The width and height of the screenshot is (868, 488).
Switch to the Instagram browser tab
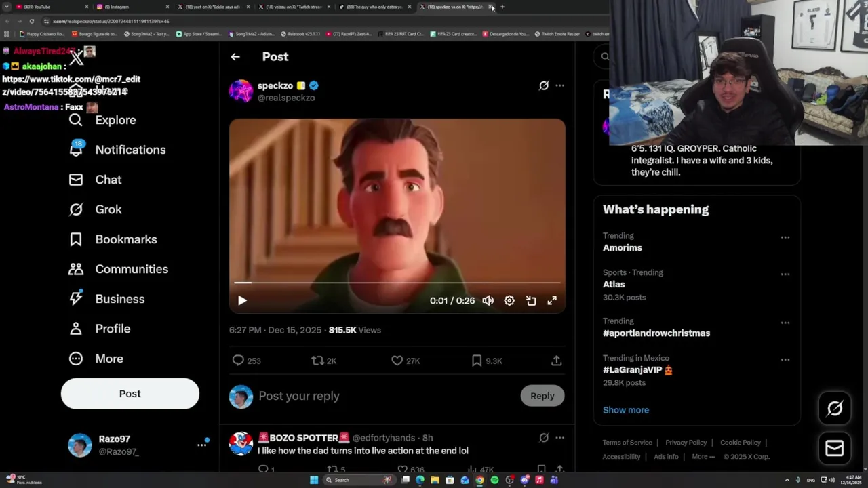132,7
